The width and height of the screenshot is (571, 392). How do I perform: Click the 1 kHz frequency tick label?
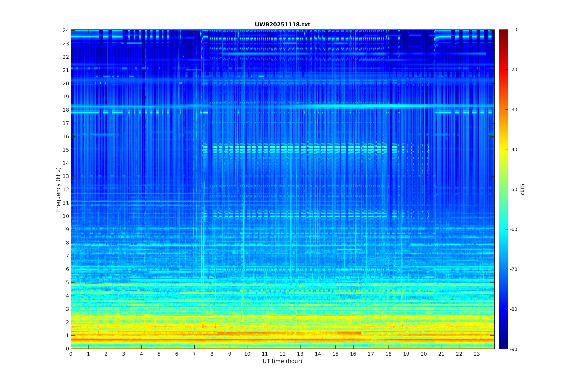67,335
